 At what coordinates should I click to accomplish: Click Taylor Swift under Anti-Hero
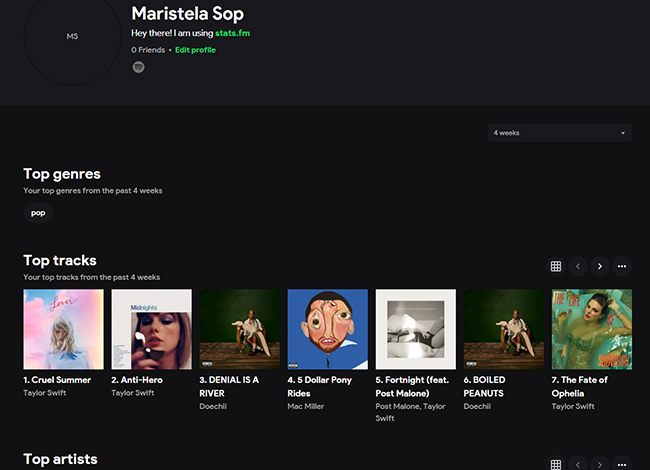click(133, 393)
